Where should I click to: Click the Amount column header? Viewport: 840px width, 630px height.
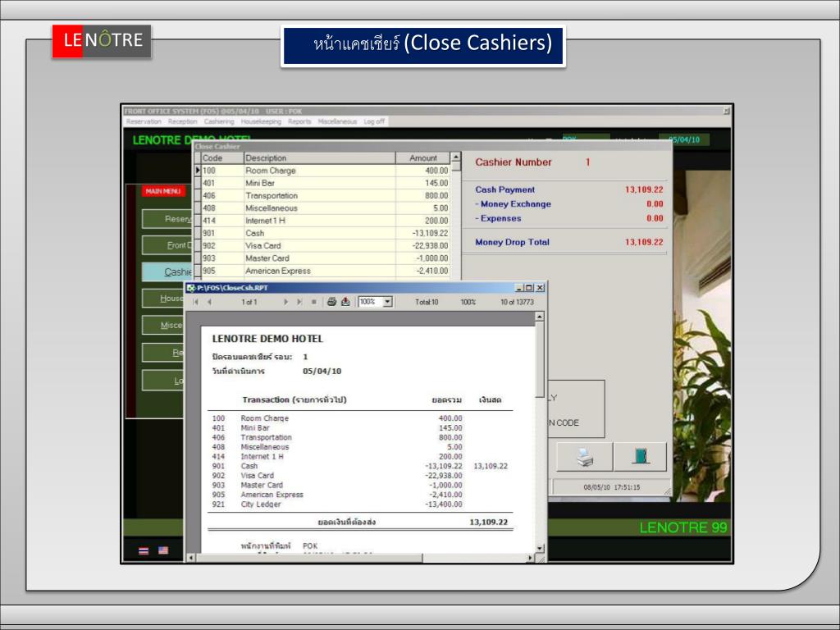click(x=422, y=158)
